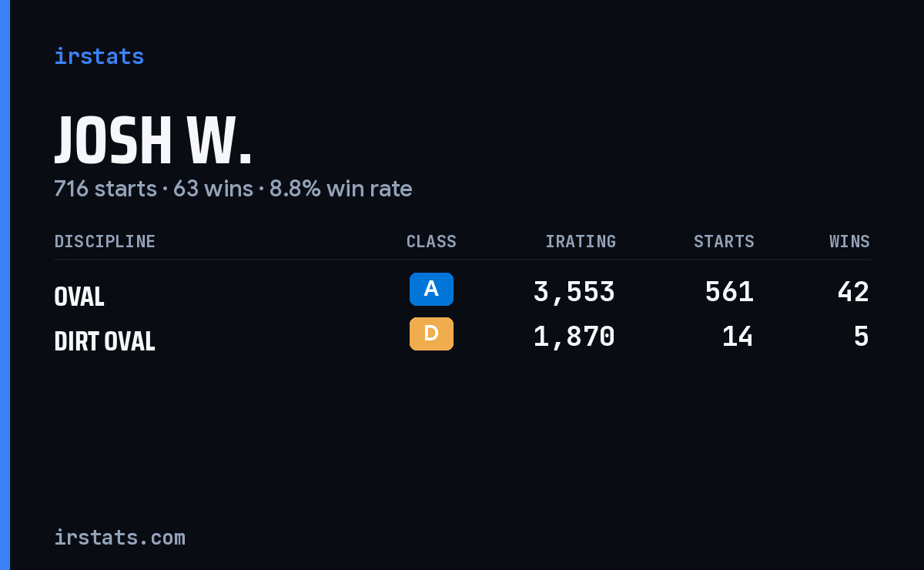Sort by the IRATING column header
This screenshot has height=570, width=924.
pos(581,242)
